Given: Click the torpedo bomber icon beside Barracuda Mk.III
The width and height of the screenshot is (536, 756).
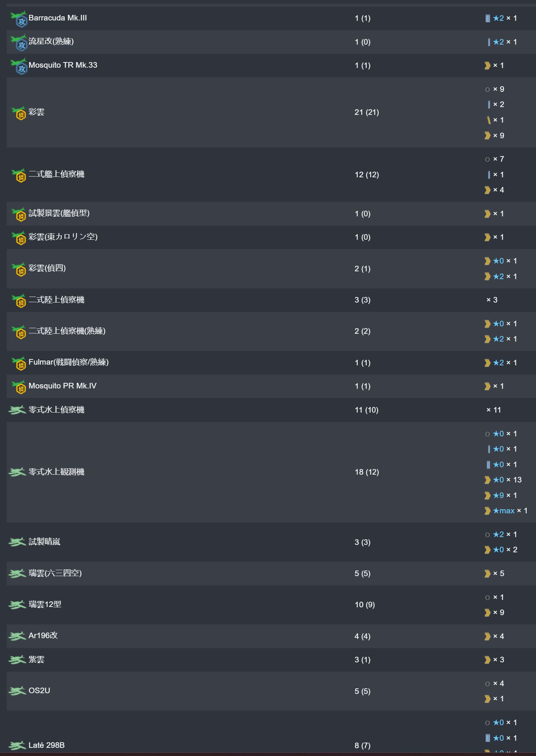Looking at the screenshot, I should 19,19.
